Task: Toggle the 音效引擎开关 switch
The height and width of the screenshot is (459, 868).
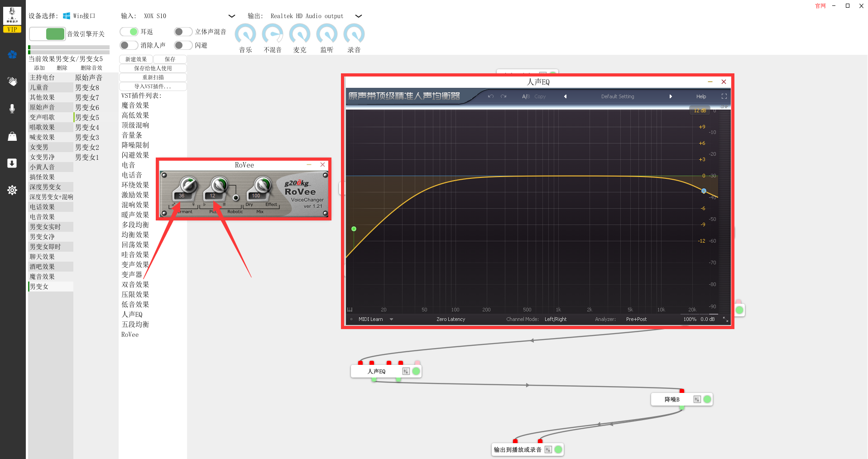Action: click(x=48, y=34)
